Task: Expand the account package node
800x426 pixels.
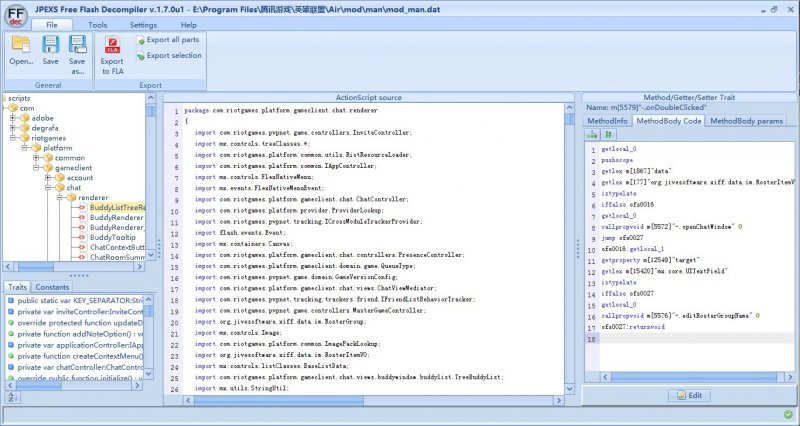Action: (x=48, y=178)
